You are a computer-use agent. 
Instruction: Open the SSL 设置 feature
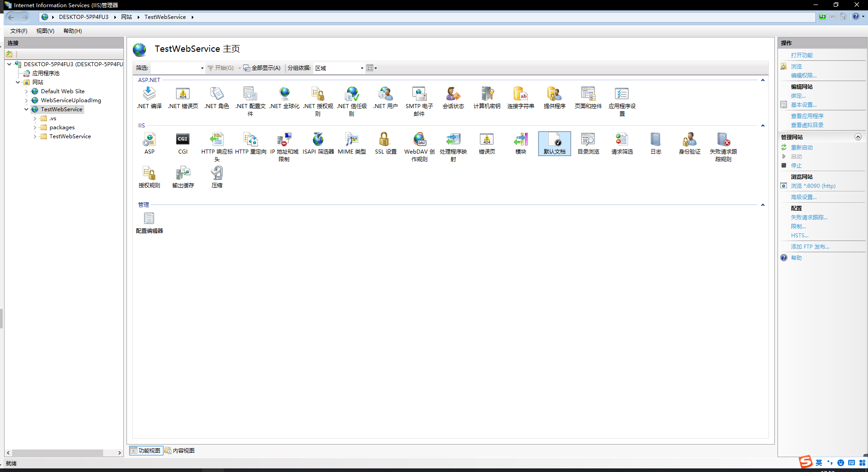[x=385, y=143]
